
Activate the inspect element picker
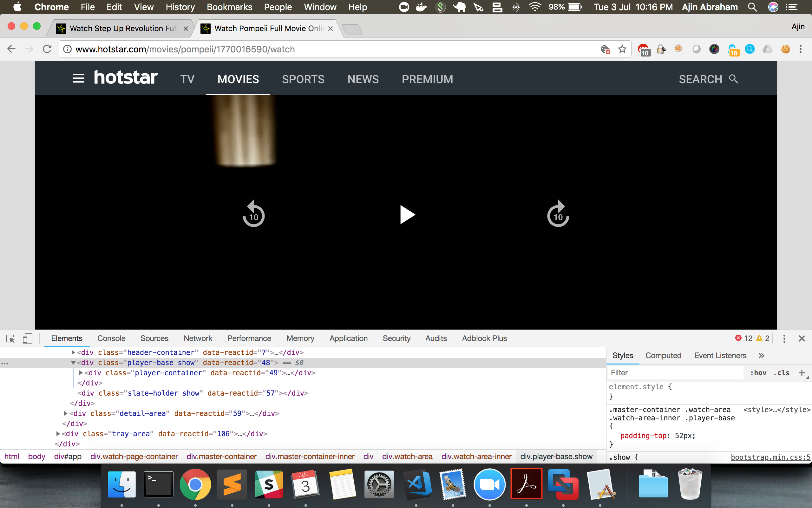(10, 338)
